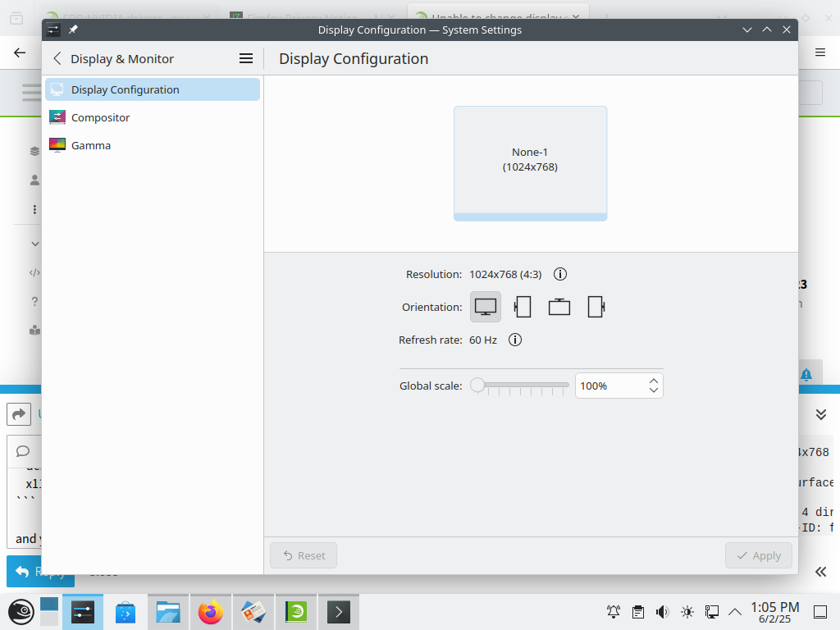
Task: Open the System Settings overflow menu
Action: tap(819, 52)
